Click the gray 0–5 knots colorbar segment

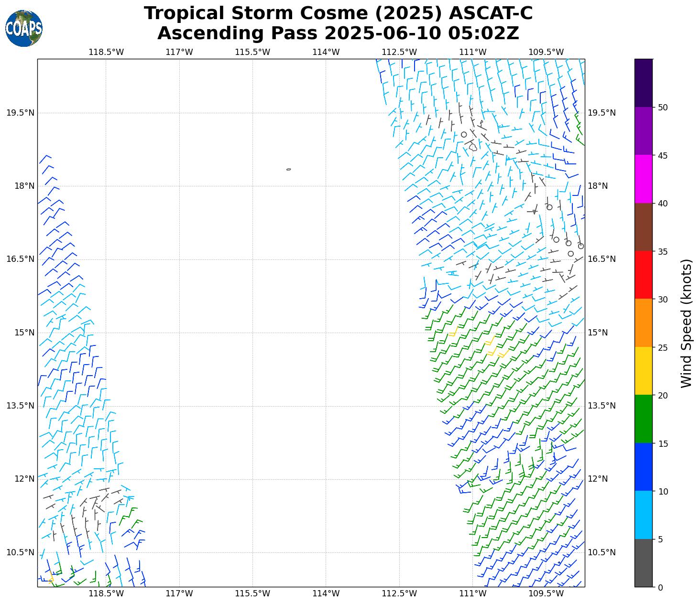pos(643,563)
